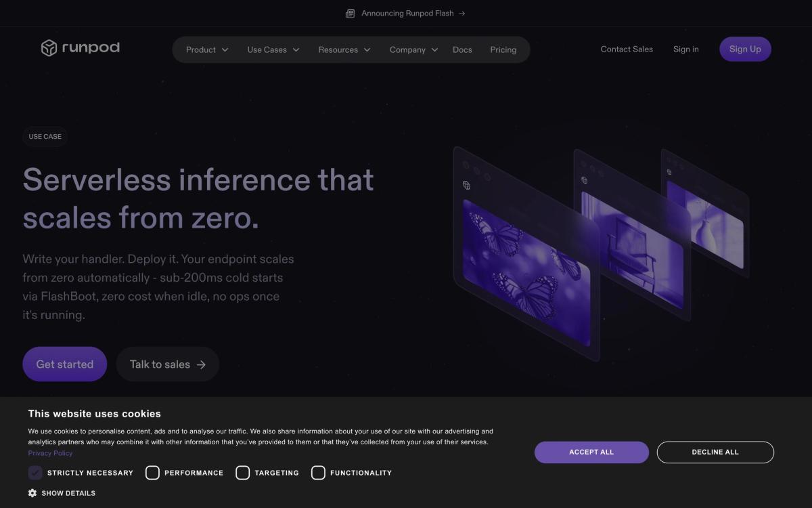Screen dimensions: 812x508
Task: Open the Resources menu label
Action: click(x=338, y=50)
